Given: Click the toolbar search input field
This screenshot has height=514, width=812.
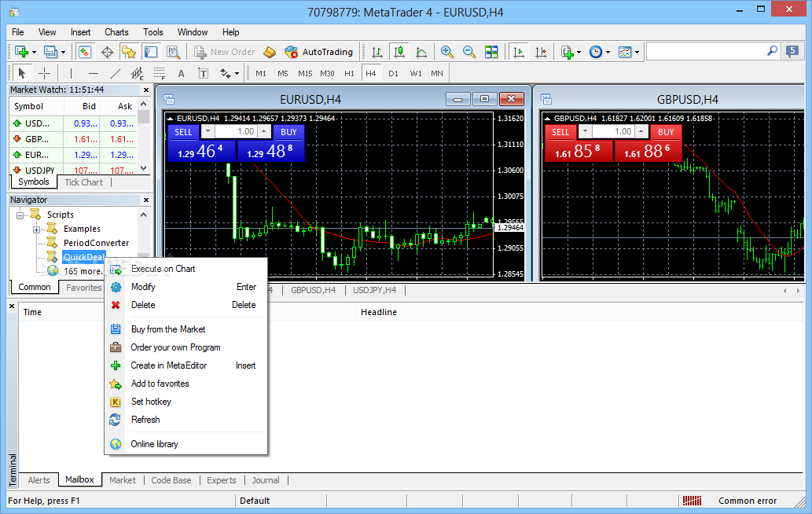Looking at the screenshot, I should point(705,51).
